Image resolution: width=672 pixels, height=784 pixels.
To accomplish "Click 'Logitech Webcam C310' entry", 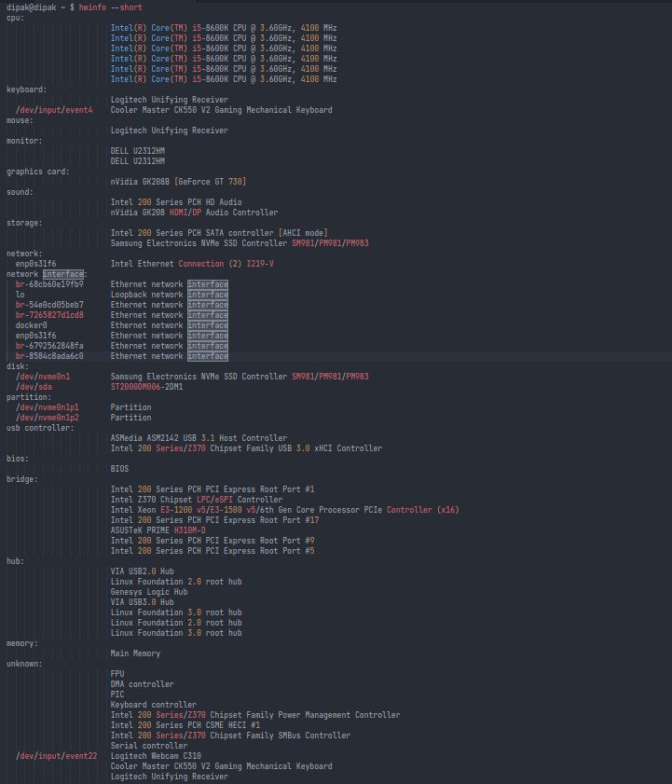I will (156, 756).
